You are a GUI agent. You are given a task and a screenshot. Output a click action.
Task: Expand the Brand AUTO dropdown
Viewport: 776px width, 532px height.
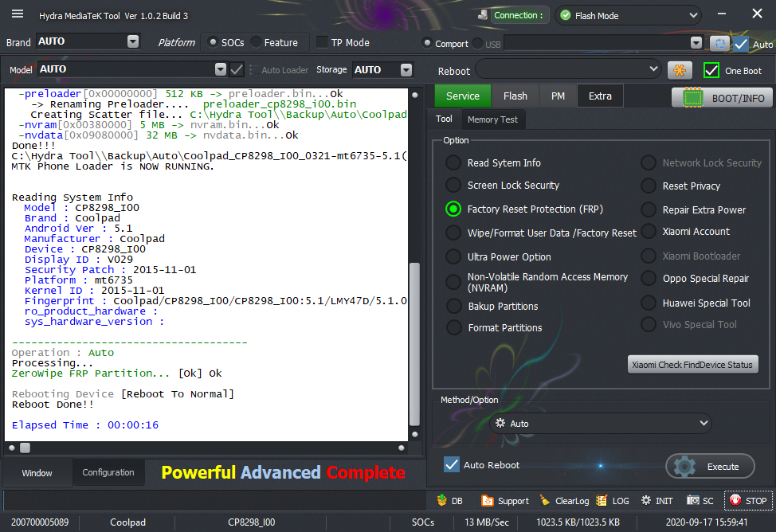coord(133,41)
